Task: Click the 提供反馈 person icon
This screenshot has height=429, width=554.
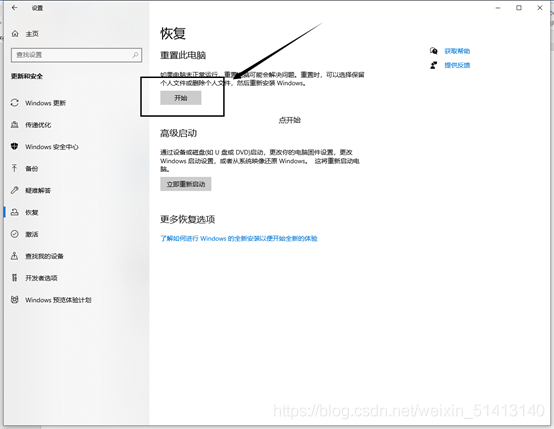Action: pos(434,65)
